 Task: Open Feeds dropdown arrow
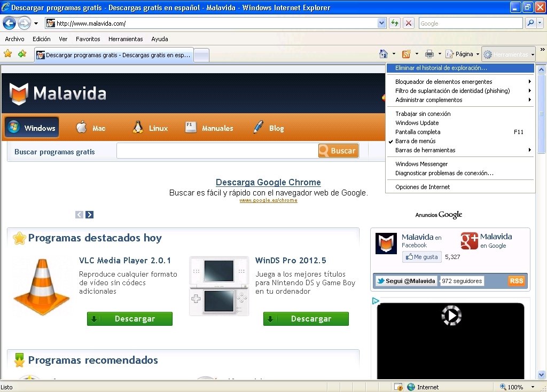pyautogui.click(x=417, y=54)
